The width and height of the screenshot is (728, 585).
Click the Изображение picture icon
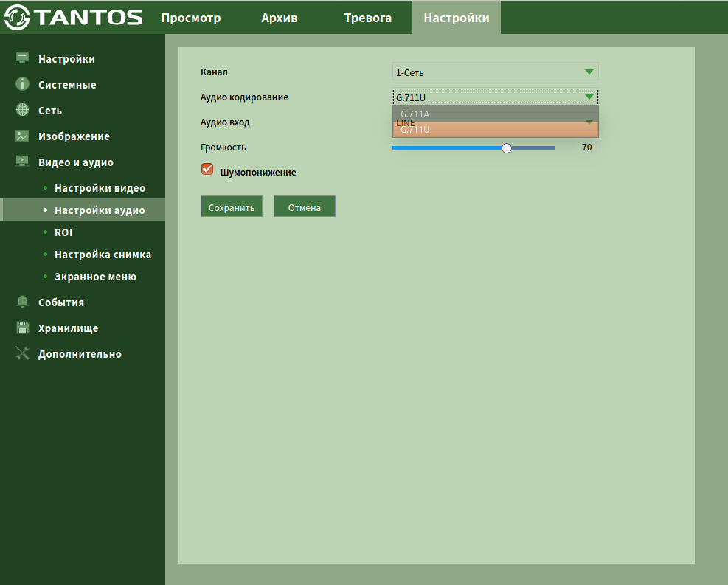[22, 136]
